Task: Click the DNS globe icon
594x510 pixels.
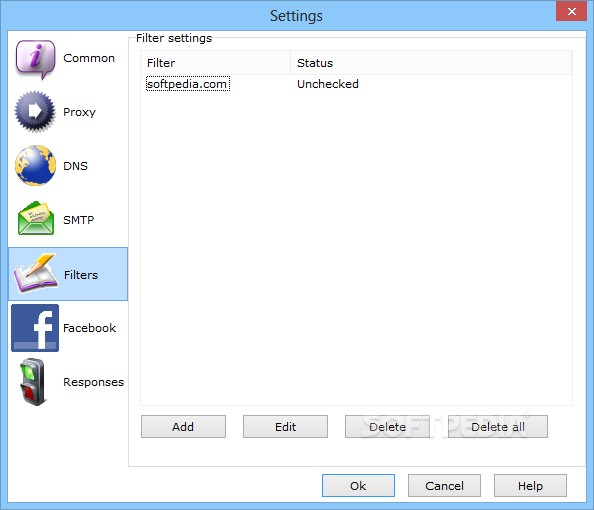Action: coord(35,166)
